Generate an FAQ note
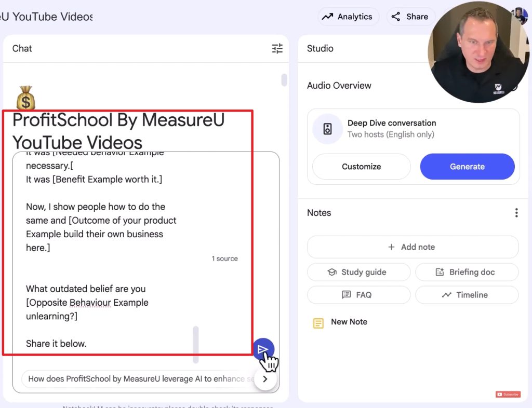This screenshot has width=532, height=408. 358,295
